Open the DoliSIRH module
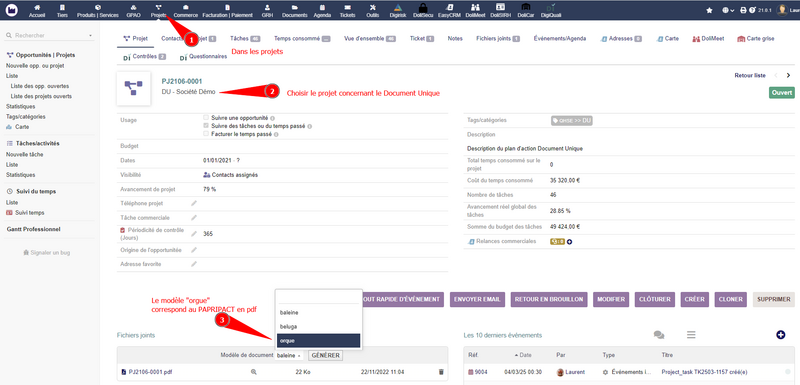The width and height of the screenshot is (800, 385). tap(501, 11)
